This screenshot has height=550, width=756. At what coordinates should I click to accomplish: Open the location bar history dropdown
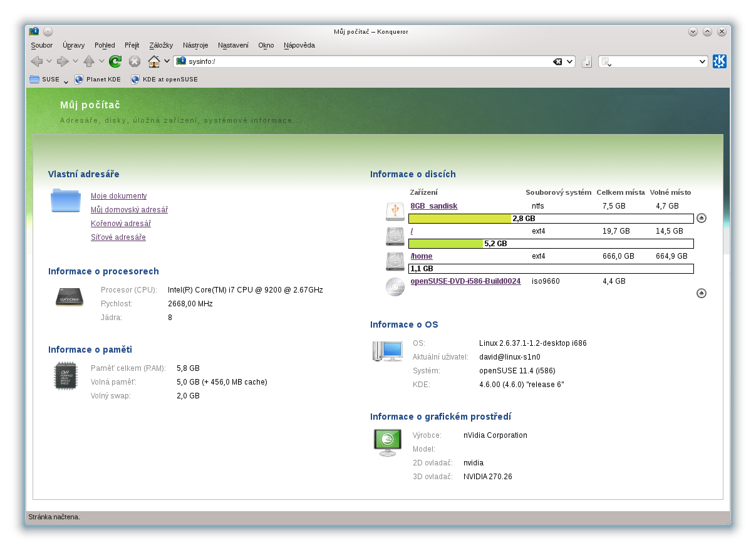[569, 61]
